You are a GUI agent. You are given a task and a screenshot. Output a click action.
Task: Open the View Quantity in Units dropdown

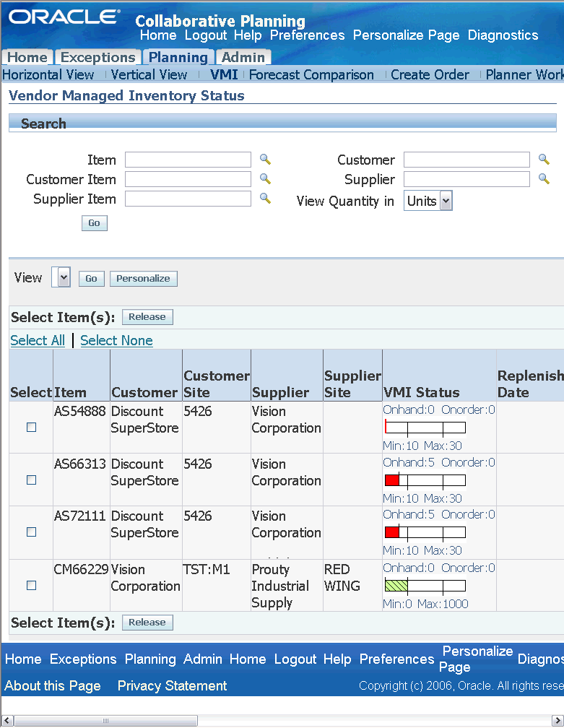click(x=428, y=201)
